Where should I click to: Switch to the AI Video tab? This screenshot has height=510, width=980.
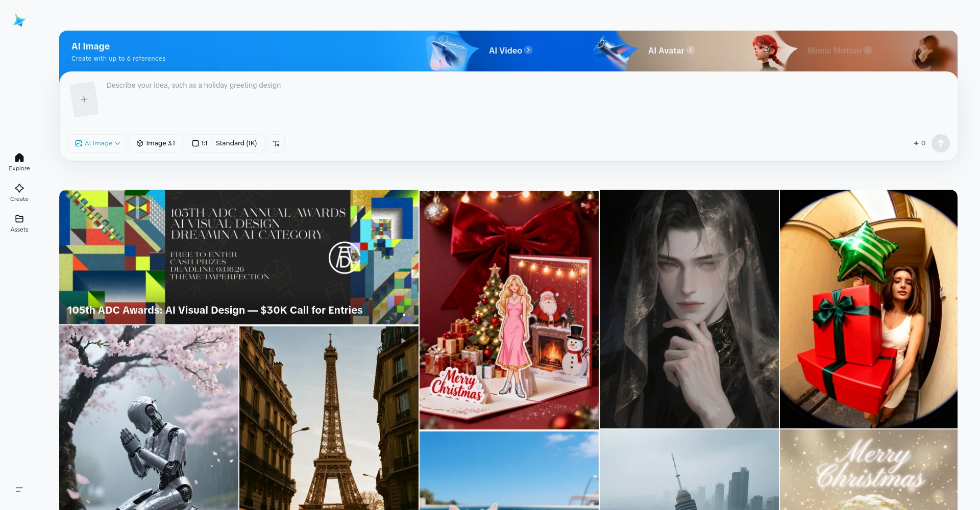click(510, 50)
